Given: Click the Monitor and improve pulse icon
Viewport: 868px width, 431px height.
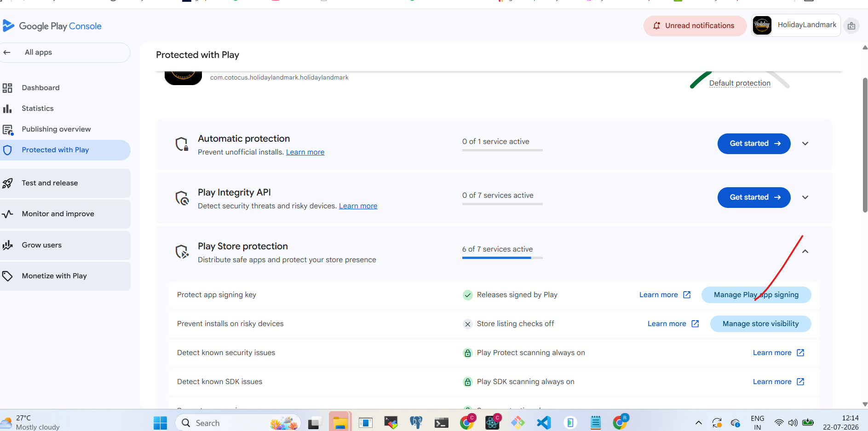Looking at the screenshot, I should click(7, 214).
